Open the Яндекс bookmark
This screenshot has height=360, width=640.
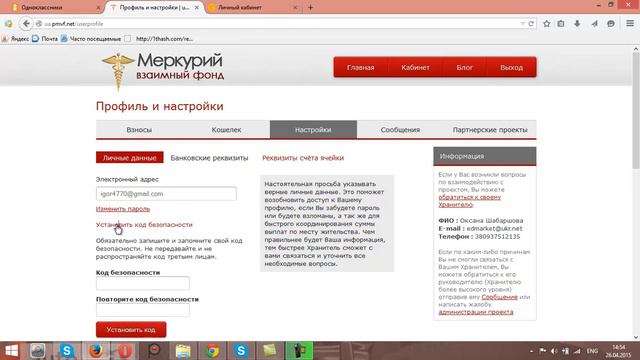tap(16, 39)
